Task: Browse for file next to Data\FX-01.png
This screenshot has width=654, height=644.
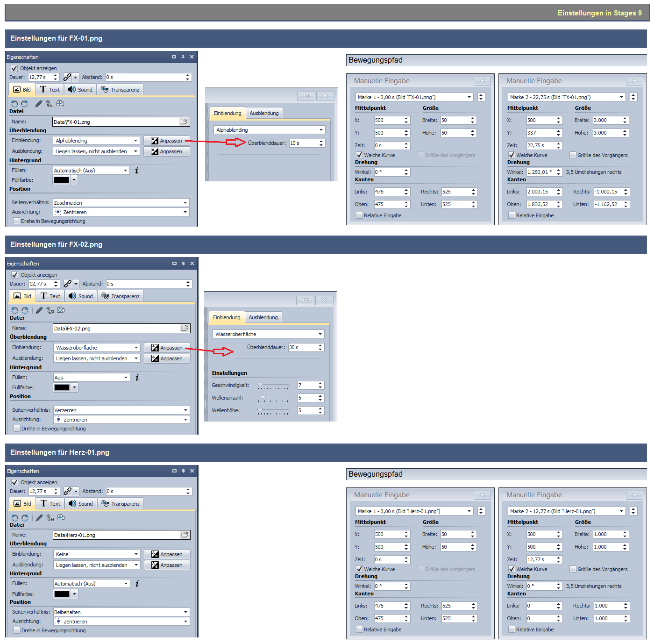Action: click(x=185, y=122)
